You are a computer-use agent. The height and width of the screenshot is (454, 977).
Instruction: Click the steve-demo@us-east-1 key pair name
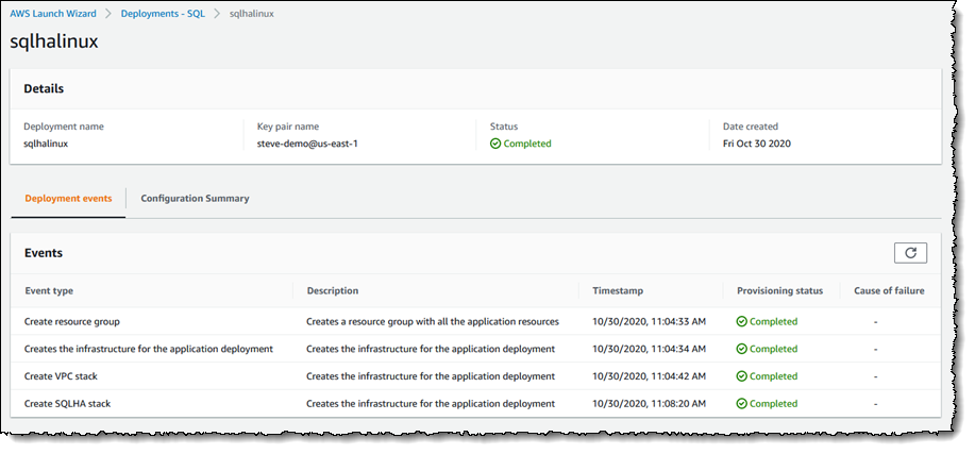tap(307, 144)
